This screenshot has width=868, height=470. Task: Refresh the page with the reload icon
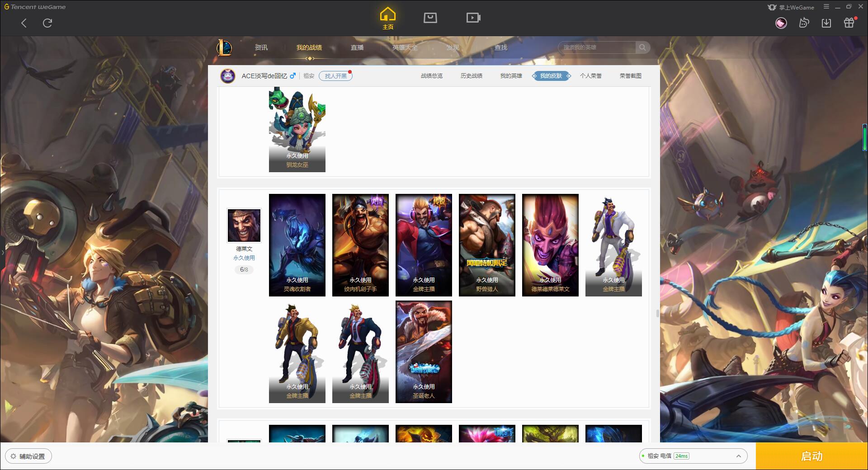click(47, 23)
